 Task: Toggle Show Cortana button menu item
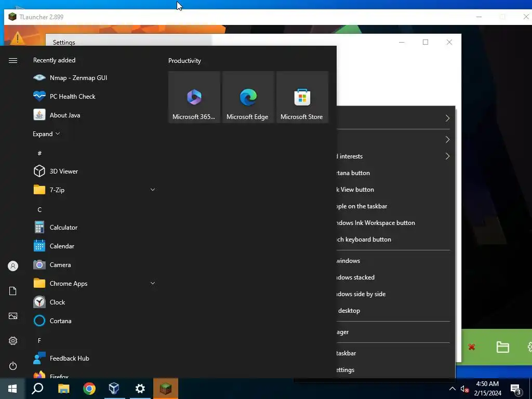point(395,172)
